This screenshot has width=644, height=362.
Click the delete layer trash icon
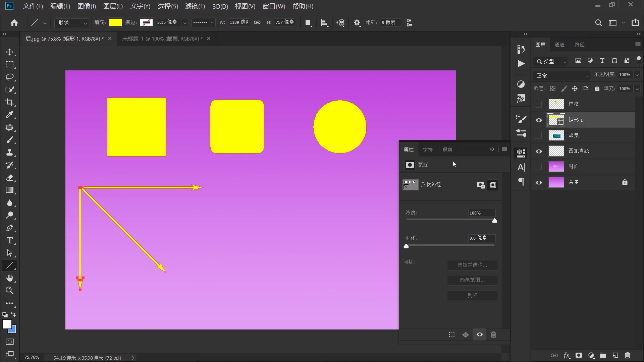tap(628, 355)
